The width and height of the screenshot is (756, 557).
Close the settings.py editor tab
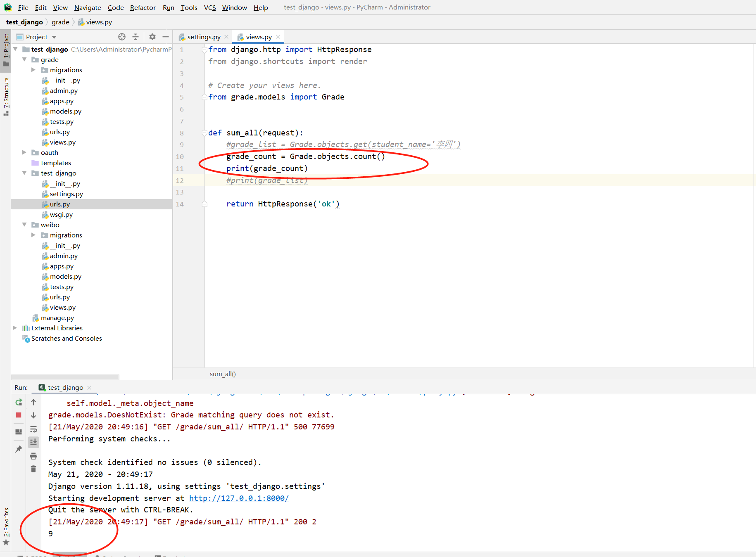coord(226,37)
